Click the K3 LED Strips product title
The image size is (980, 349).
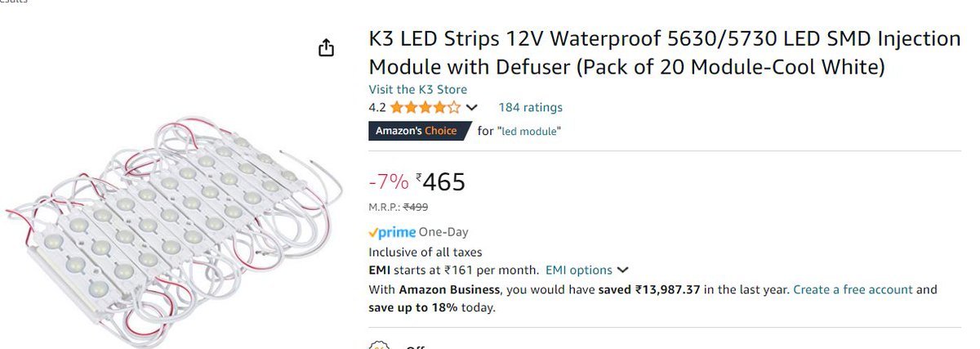pos(664,51)
